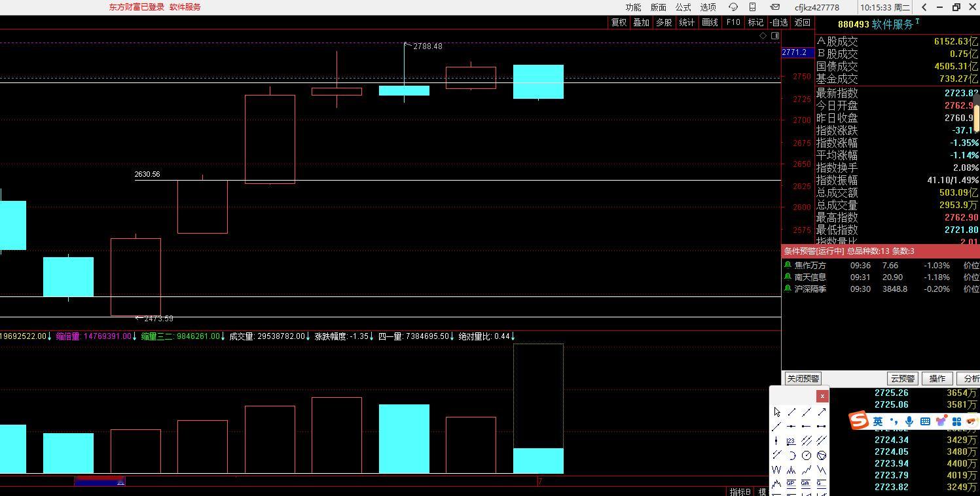980x496 pixels.
Task: Toggle the panel layout icon above chart
Action: point(775,35)
